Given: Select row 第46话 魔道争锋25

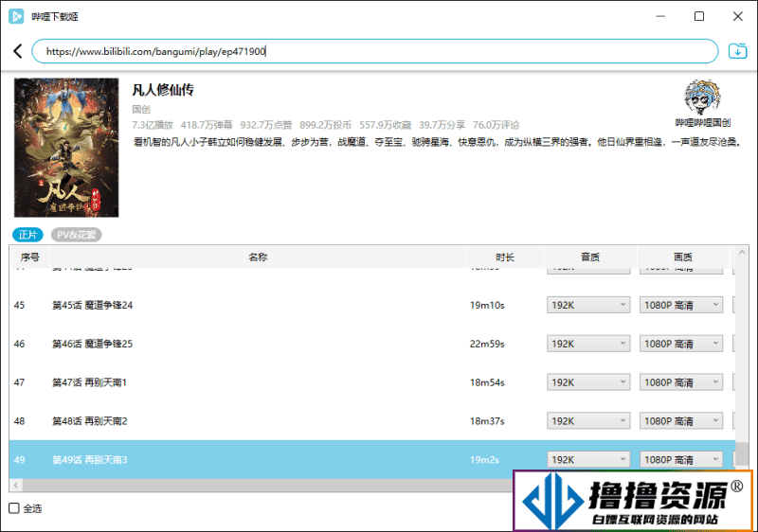Looking at the screenshot, I should (372, 344).
